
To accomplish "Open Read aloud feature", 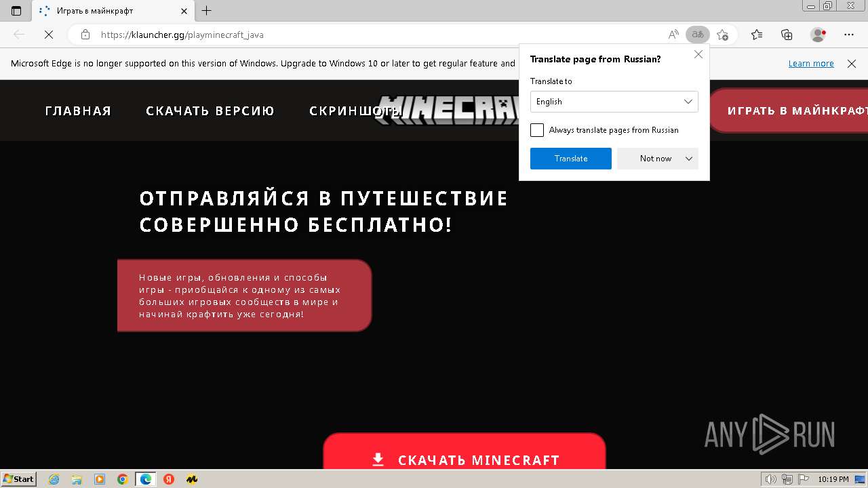I will 673,35.
